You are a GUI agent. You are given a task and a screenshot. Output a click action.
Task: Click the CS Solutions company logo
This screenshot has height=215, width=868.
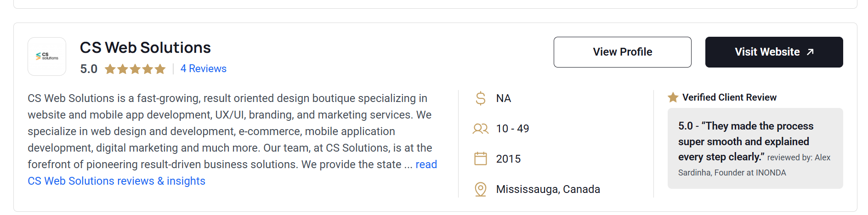(47, 57)
